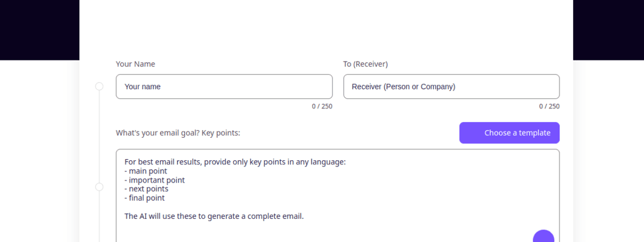Click the step circle beside Your Name
The image size is (644, 242).
coord(99,87)
